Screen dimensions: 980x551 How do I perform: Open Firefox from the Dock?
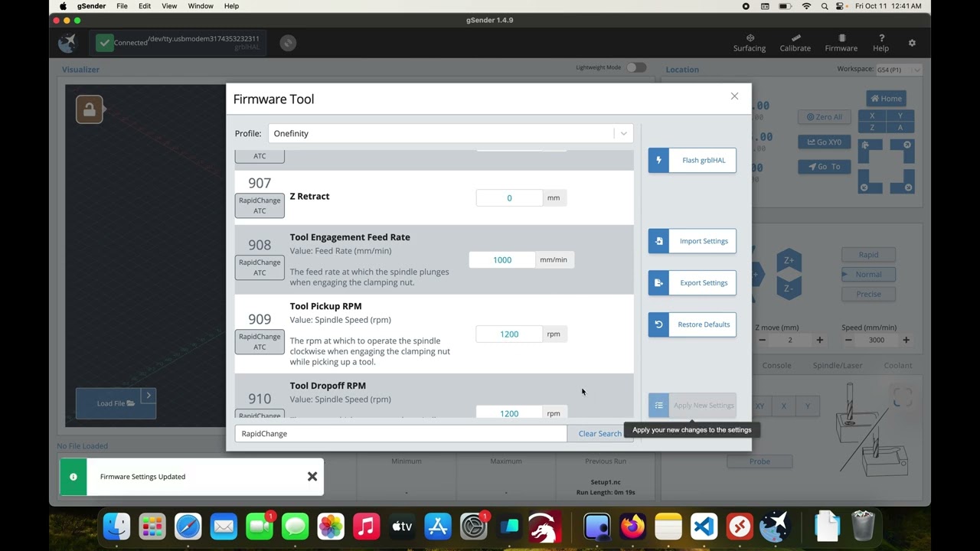[x=633, y=527]
